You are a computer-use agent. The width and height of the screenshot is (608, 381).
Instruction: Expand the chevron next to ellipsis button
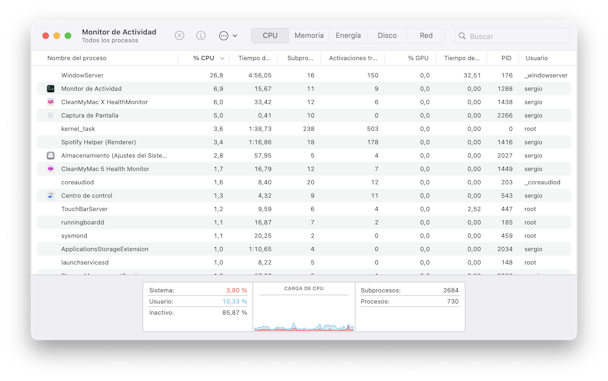pyautogui.click(x=235, y=36)
